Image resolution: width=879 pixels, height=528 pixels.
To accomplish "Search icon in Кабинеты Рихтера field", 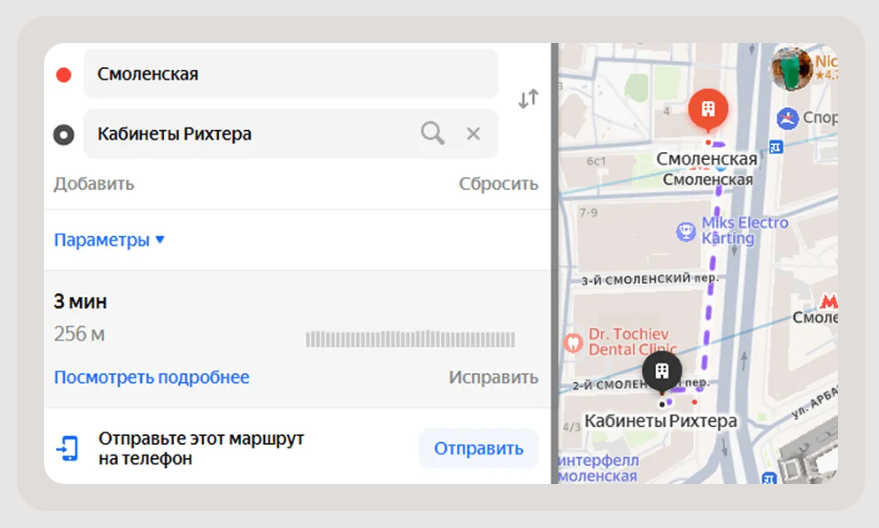I will click(432, 133).
